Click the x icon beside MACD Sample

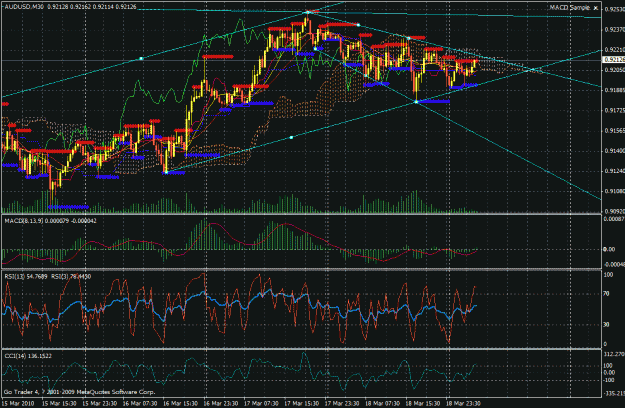[x=596, y=8]
